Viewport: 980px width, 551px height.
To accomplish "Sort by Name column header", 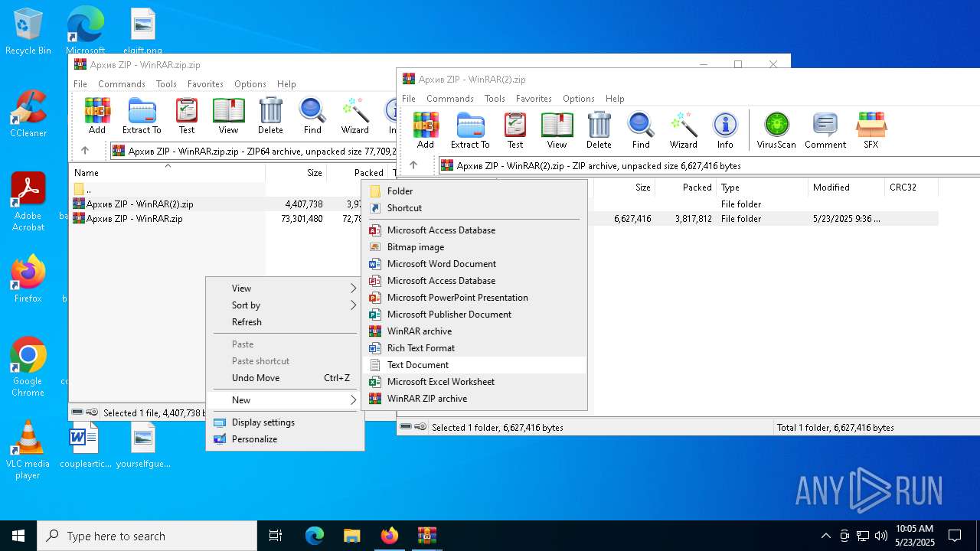I will (x=167, y=173).
